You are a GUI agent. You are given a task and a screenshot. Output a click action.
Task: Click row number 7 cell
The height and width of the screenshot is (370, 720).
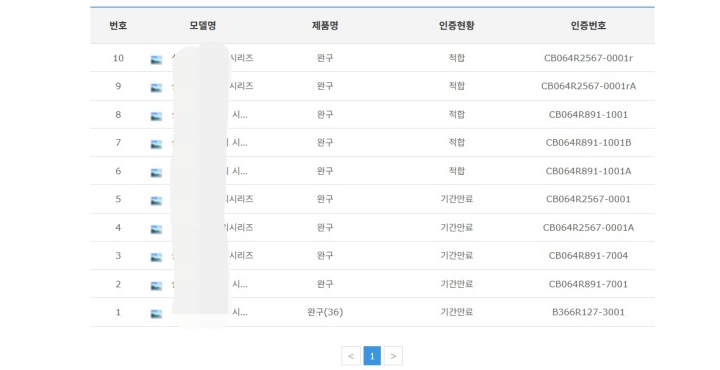[118, 142]
